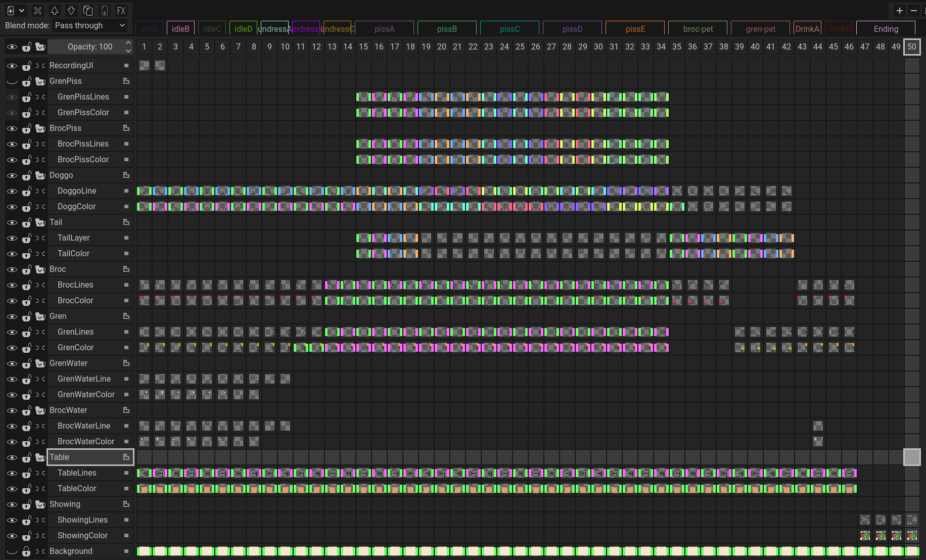926x560 pixels.
Task: Click the small square icon on GrenPissLines row
Action: (x=126, y=97)
